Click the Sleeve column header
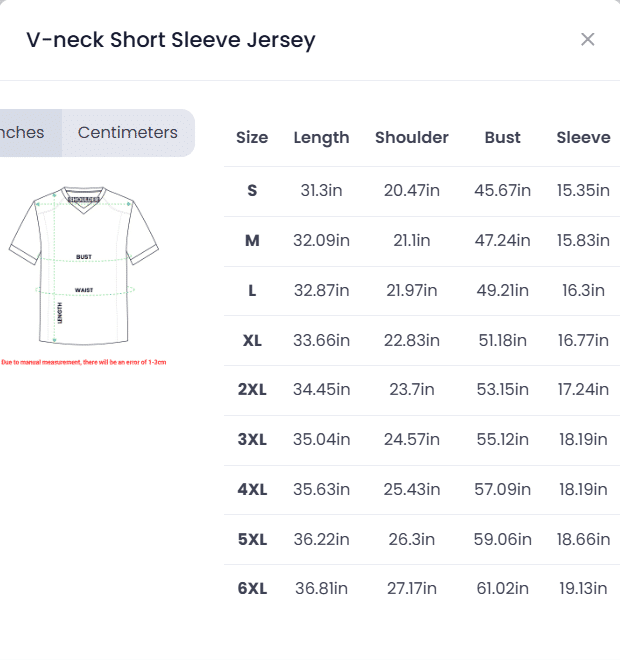This screenshot has height=660, width=620. 583,138
